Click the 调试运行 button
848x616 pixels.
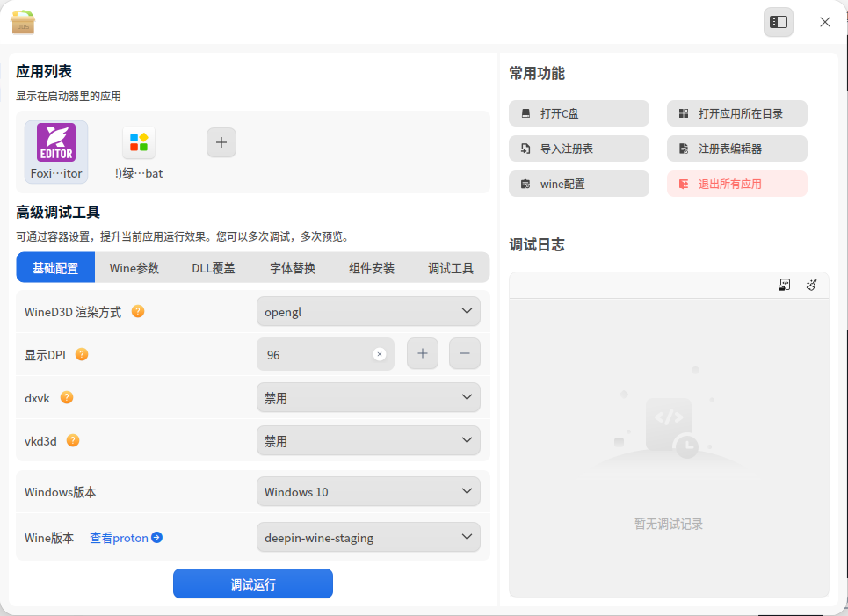(253, 583)
